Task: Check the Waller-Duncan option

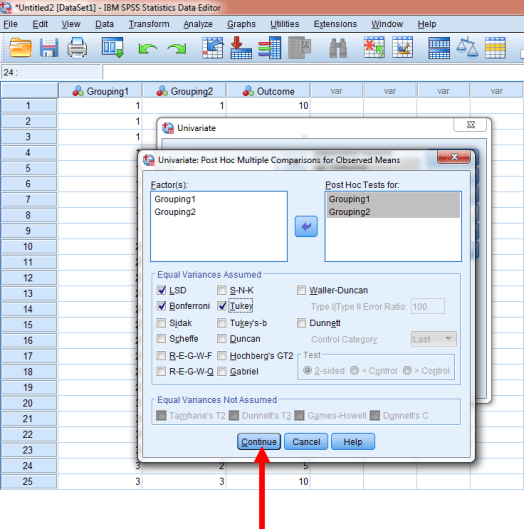Action: 301,290
